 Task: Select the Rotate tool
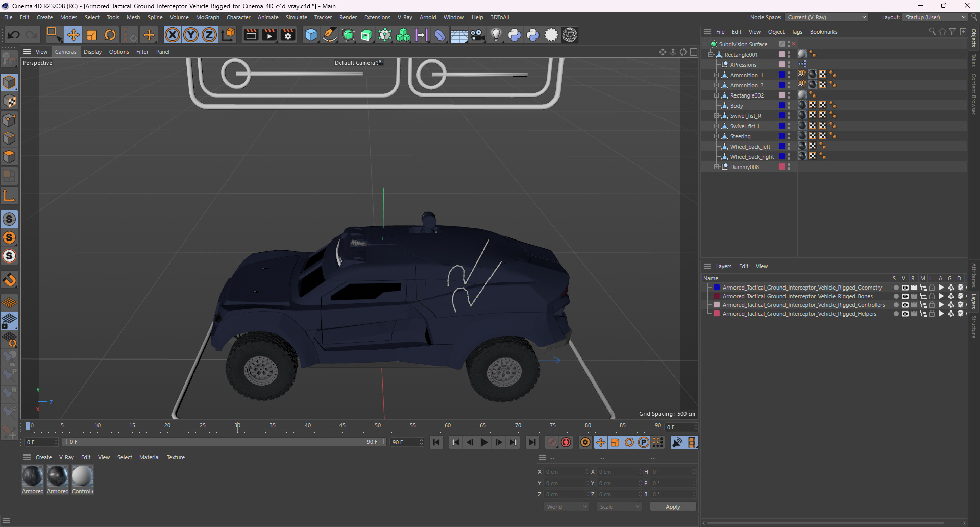[x=110, y=35]
